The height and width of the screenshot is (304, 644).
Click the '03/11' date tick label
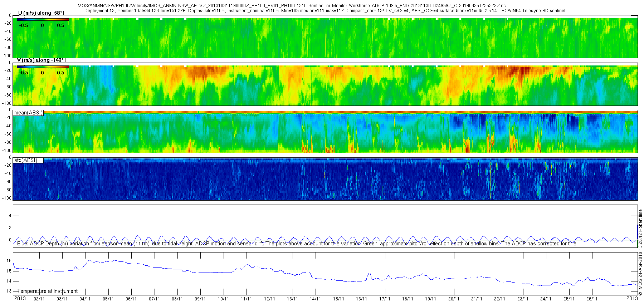tap(62, 299)
